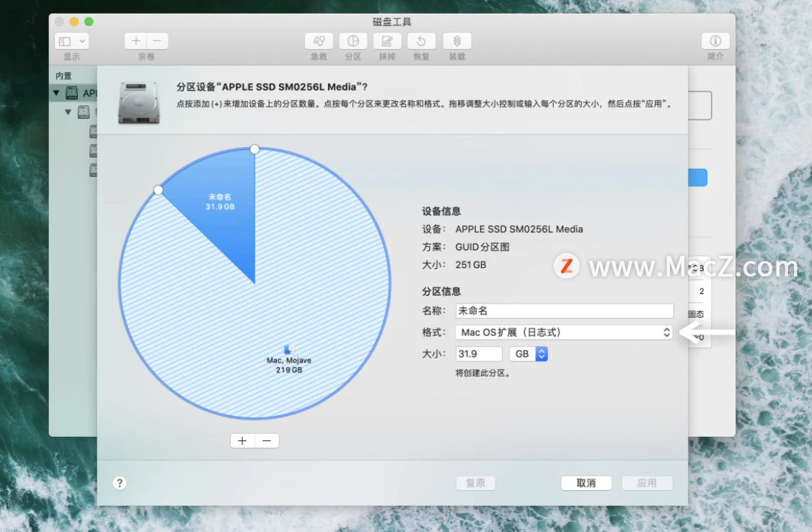The image size is (812, 532).
Task: Click the device size value 251 GB
Action: pos(471,265)
